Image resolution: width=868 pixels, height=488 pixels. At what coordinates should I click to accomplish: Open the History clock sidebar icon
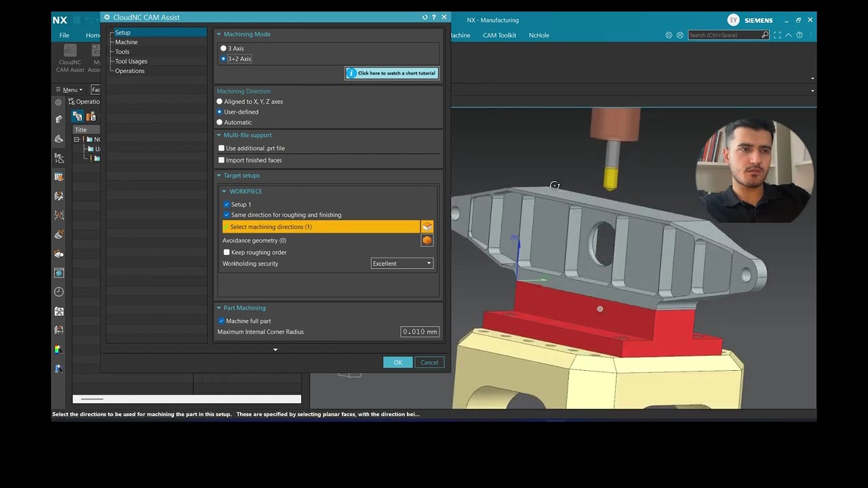click(59, 292)
